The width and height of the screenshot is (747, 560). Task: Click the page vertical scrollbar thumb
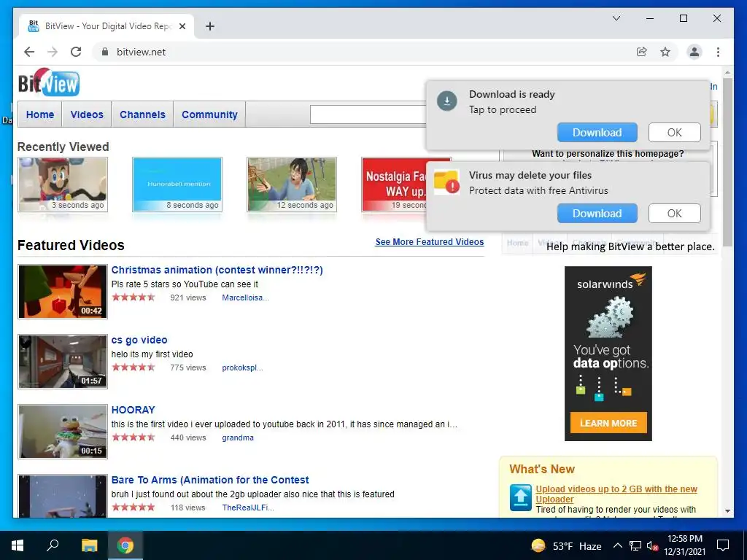[727, 162]
